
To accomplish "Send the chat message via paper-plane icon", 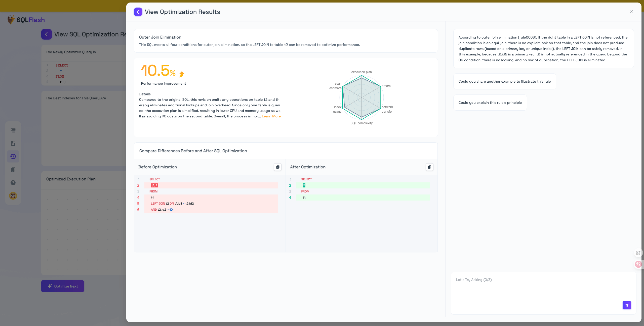I will tap(627, 305).
